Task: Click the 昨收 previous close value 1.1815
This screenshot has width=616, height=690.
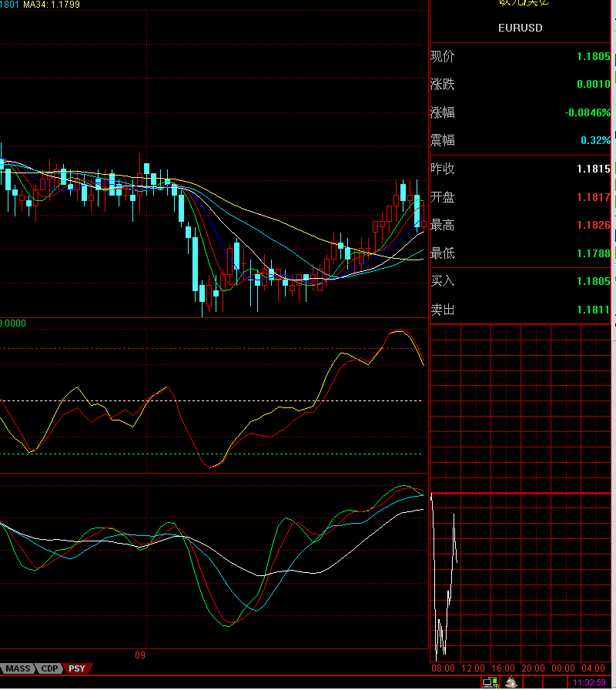Action: [x=593, y=169]
